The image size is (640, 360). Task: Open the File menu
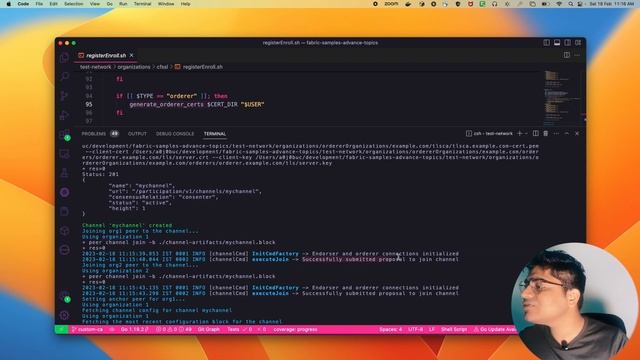coord(39,4)
